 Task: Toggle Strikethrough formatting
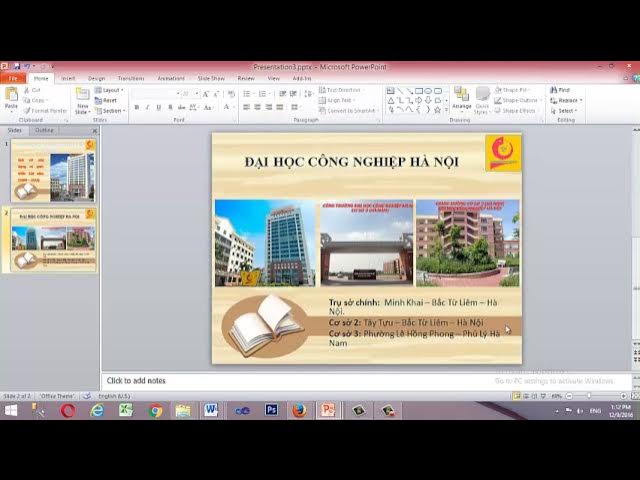pos(182,107)
